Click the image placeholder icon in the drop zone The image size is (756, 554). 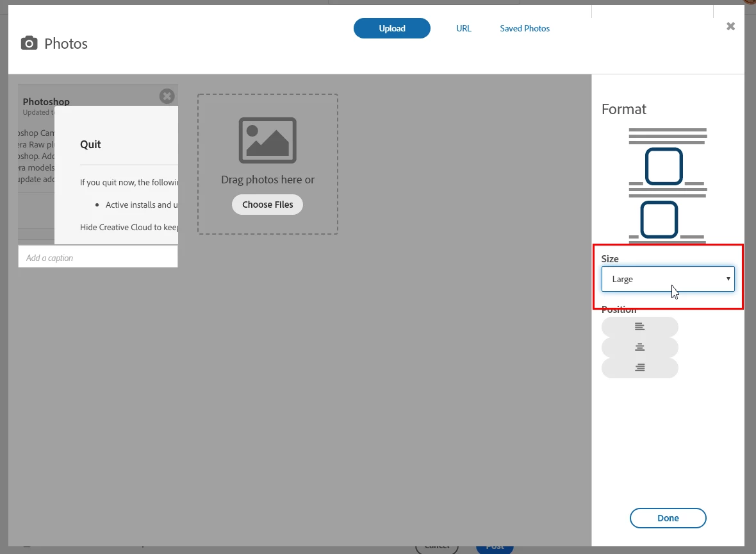click(x=268, y=140)
